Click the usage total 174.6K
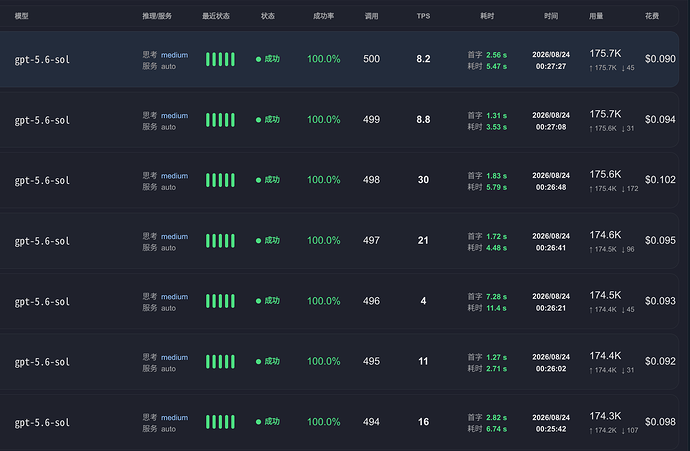 click(x=606, y=235)
